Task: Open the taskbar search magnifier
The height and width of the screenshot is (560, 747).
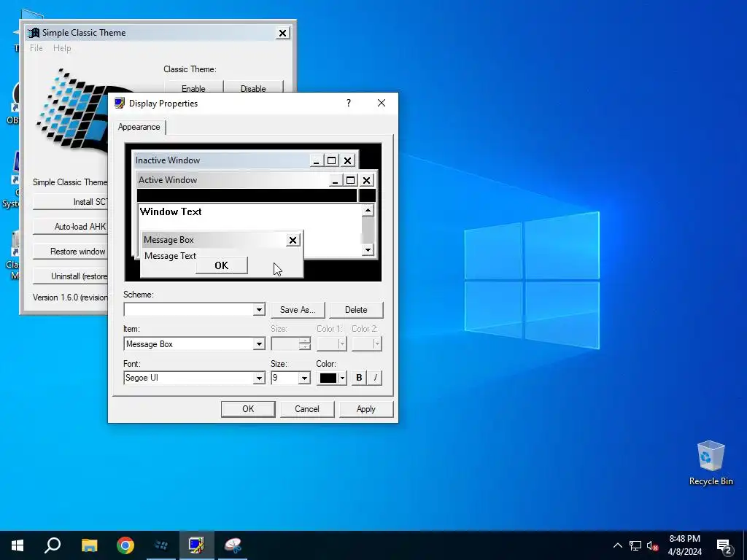Action: coord(53,545)
